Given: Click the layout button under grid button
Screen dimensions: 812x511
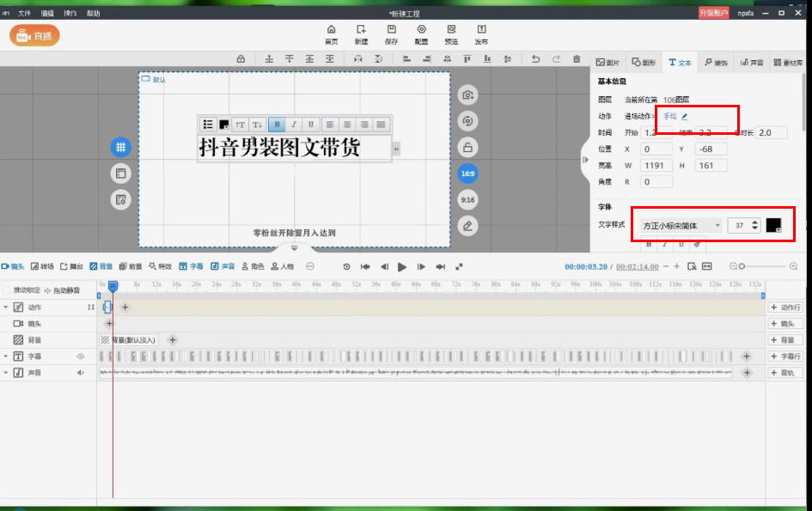Looking at the screenshot, I should pyautogui.click(x=120, y=173).
